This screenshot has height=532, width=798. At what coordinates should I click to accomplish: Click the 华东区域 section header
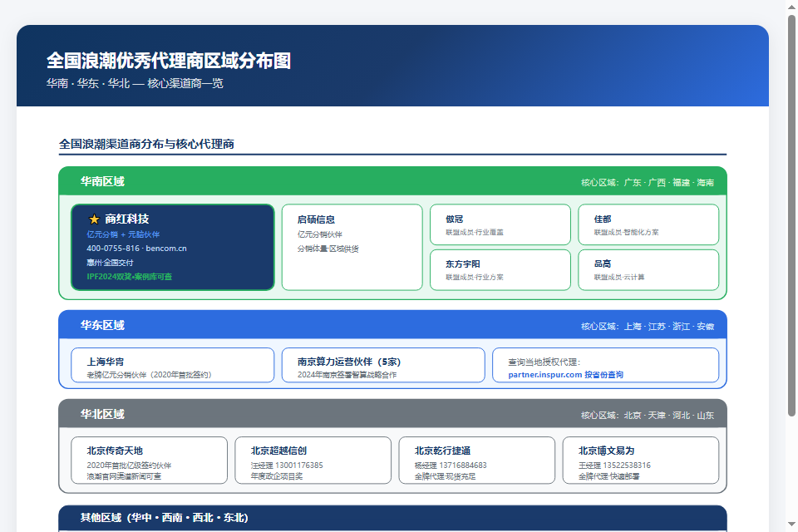392,325
